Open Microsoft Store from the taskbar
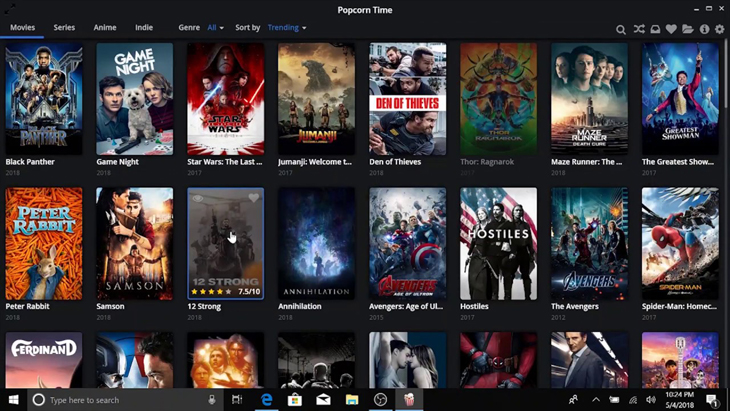Screen dimensions: 730x411 click(295, 400)
